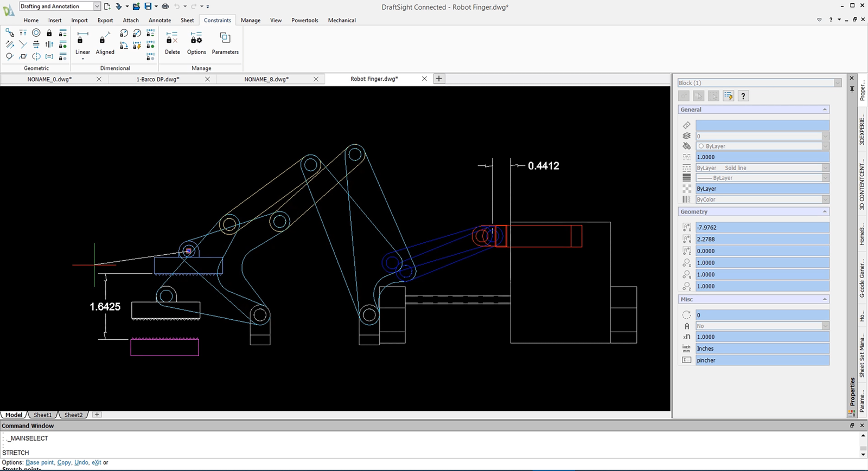Toggle the Properties panel pin
This screenshot has height=471, width=868.
click(x=852, y=88)
